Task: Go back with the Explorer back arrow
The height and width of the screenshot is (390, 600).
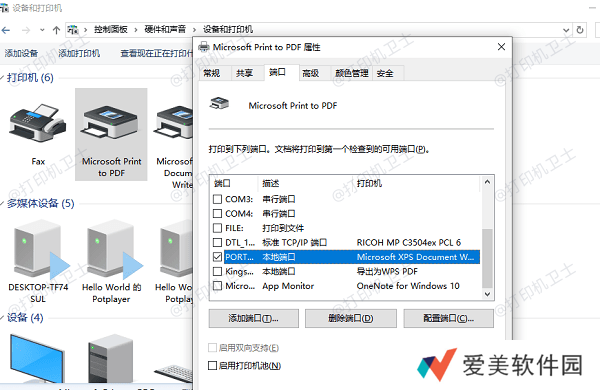Action: pos(6,30)
